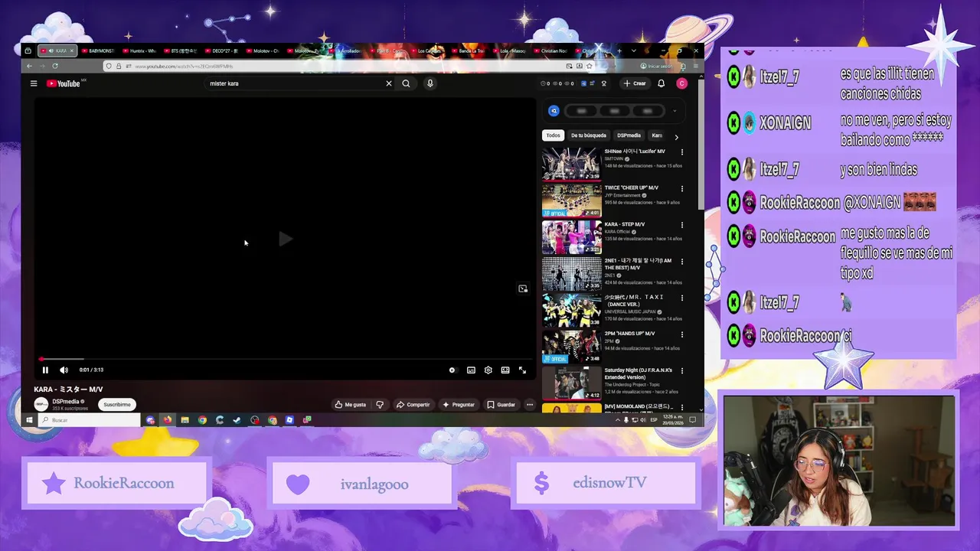The width and height of the screenshot is (980, 551).
Task: Subscribe to DSPmedia with Suscribirme
Action: click(x=117, y=404)
